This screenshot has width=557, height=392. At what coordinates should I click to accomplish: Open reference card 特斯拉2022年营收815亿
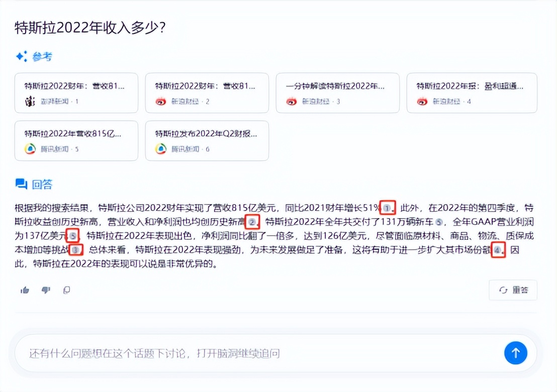click(76, 141)
